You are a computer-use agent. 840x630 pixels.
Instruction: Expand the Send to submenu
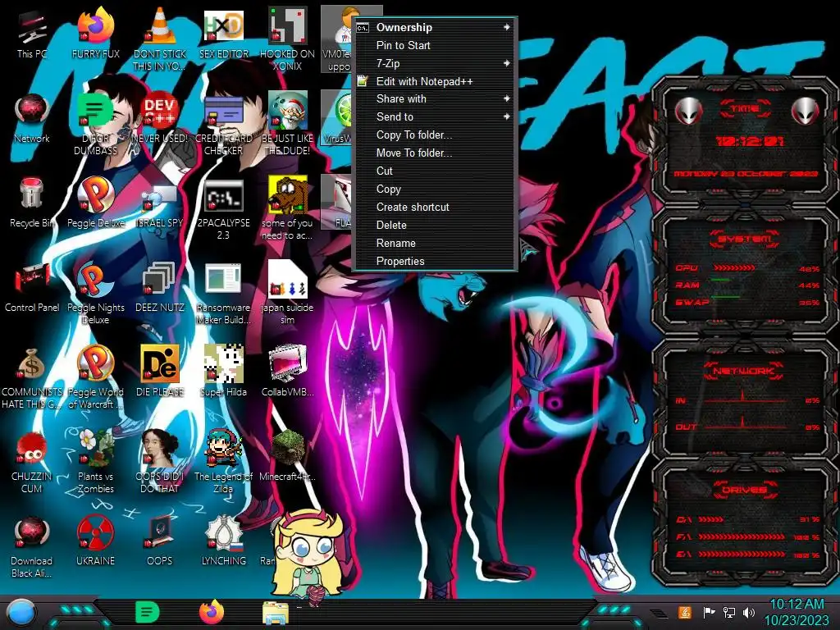pos(435,116)
